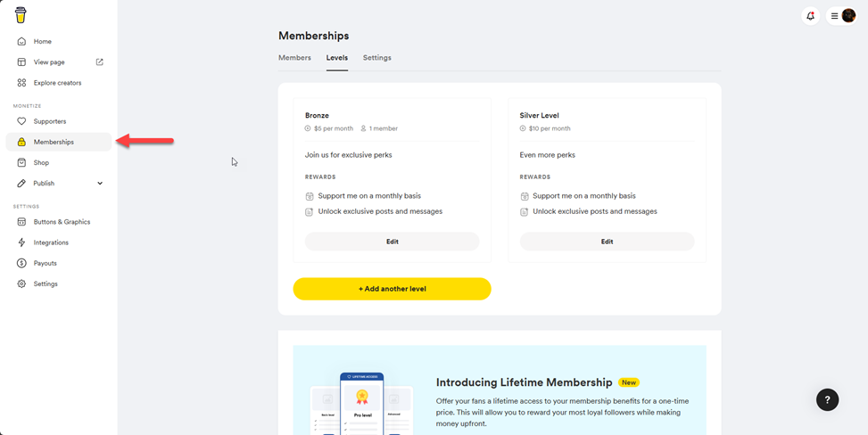This screenshot has width=868, height=435.
Task: Click Add another level button
Action: coord(392,289)
